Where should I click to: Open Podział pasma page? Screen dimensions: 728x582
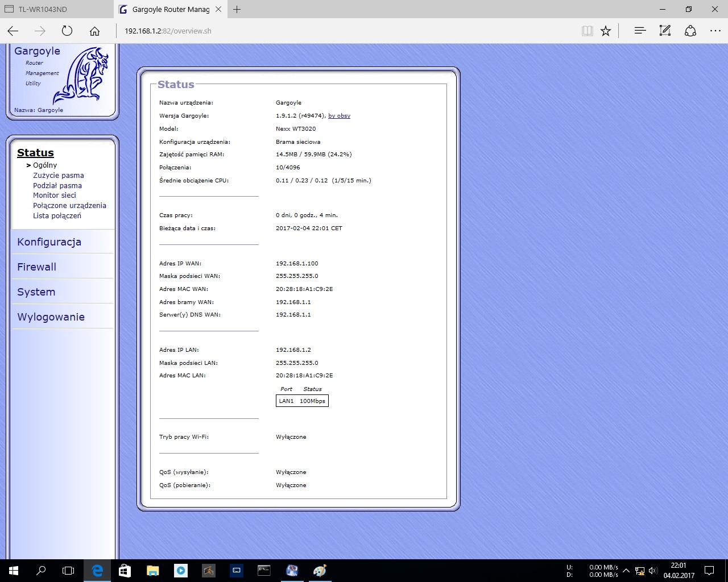[57, 185]
